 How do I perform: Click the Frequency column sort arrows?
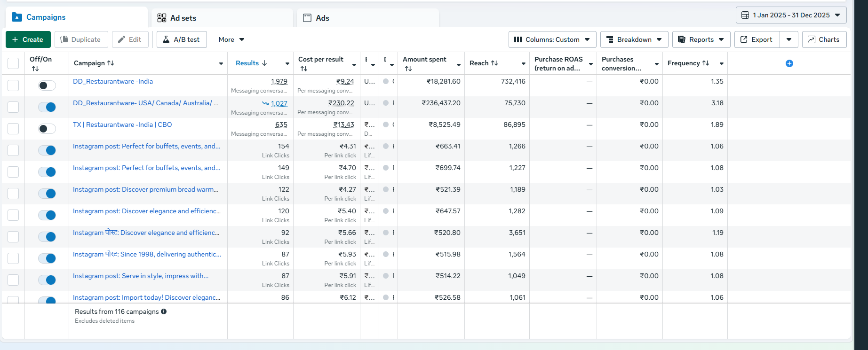pos(705,63)
